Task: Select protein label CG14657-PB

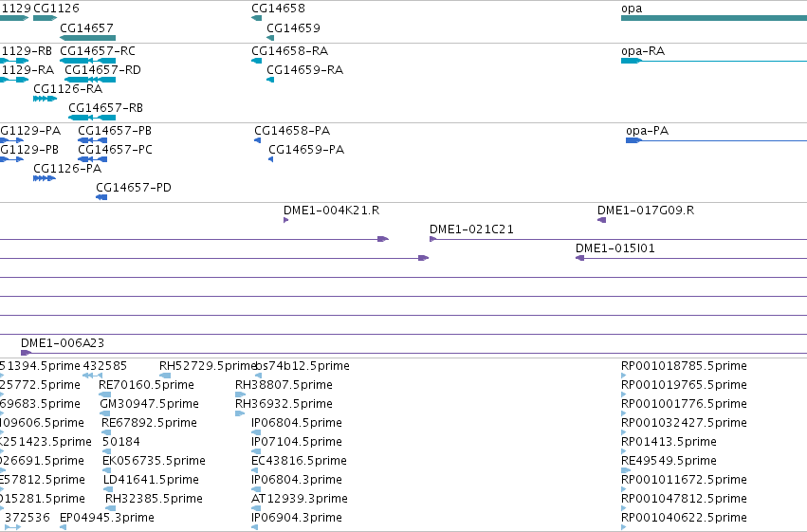Action: [x=115, y=131]
